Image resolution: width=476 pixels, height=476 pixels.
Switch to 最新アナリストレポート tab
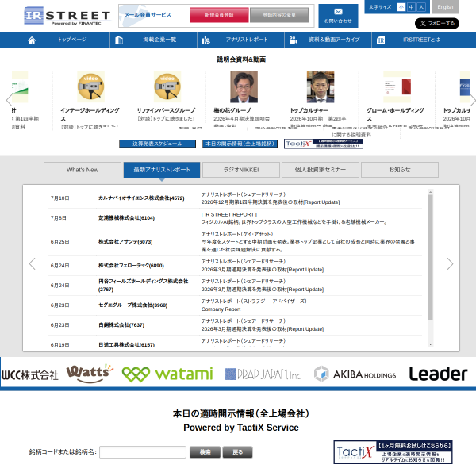tap(162, 170)
